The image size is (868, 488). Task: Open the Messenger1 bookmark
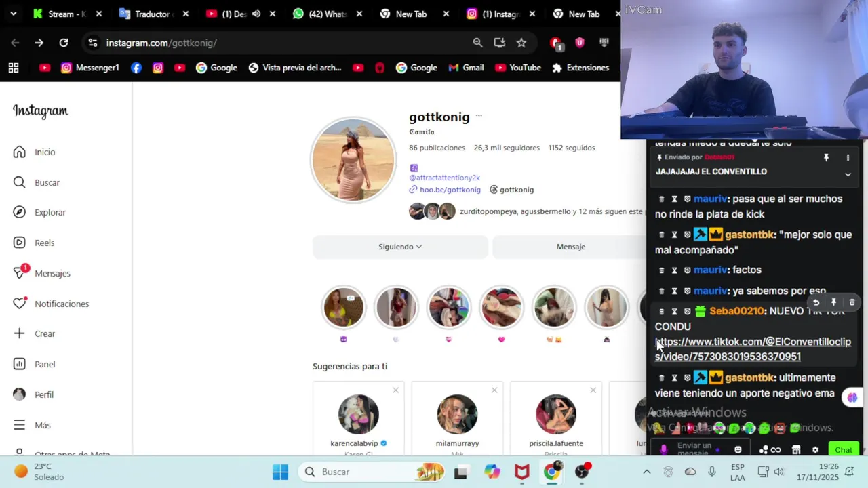(x=90, y=68)
